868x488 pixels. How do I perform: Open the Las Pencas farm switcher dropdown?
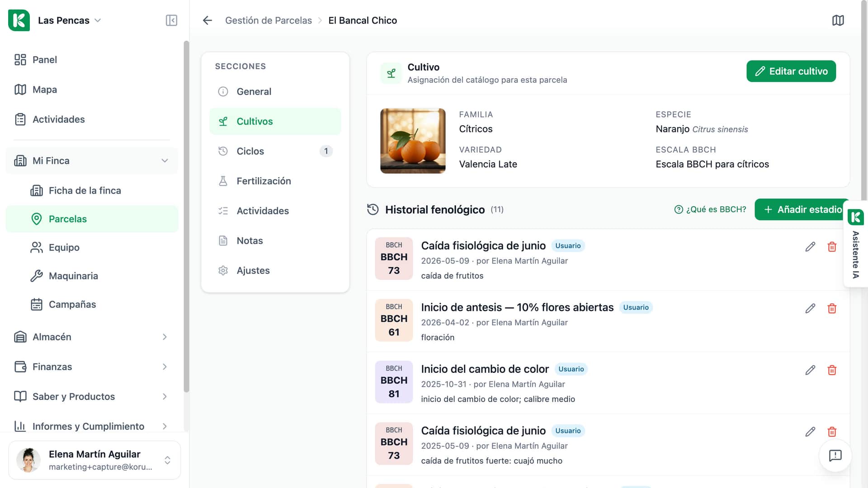[69, 20]
